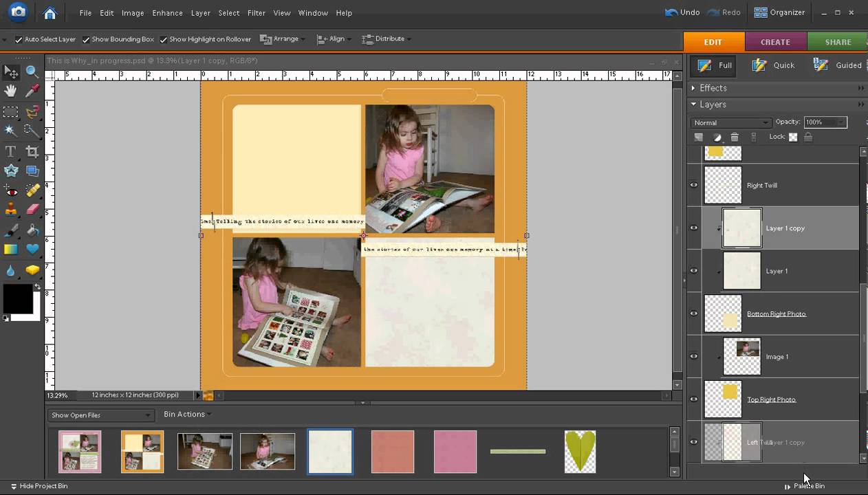Select the Brush tool
Viewport: 868px width, 495px height.
(x=11, y=230)
